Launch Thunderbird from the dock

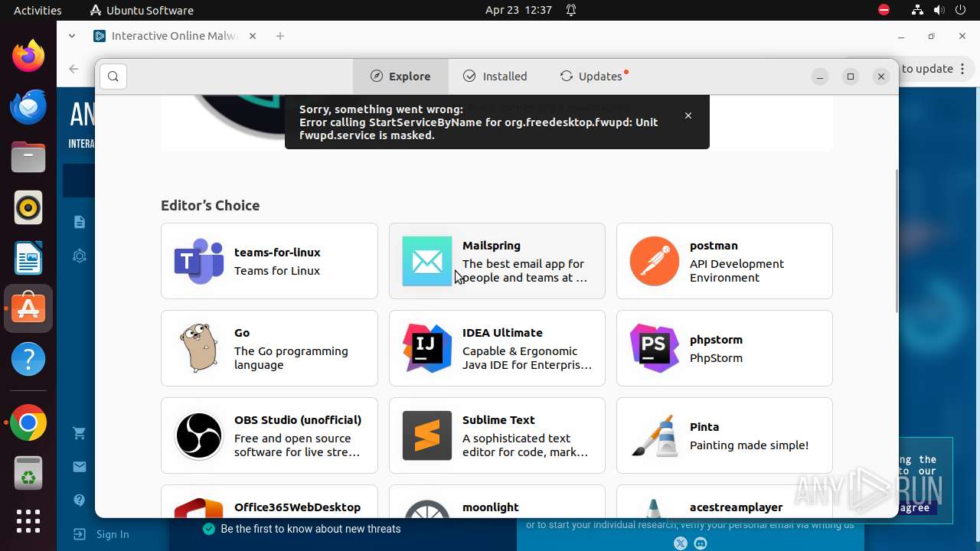28,106
